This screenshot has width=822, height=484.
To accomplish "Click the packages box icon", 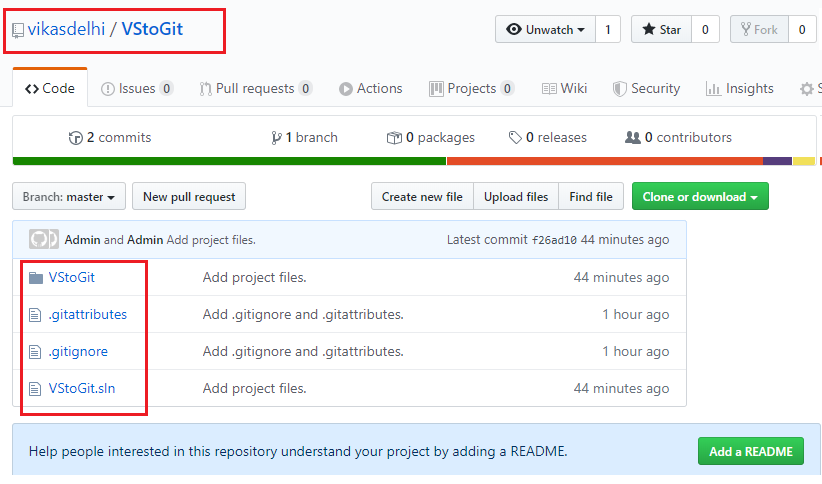I will (394, 138).
